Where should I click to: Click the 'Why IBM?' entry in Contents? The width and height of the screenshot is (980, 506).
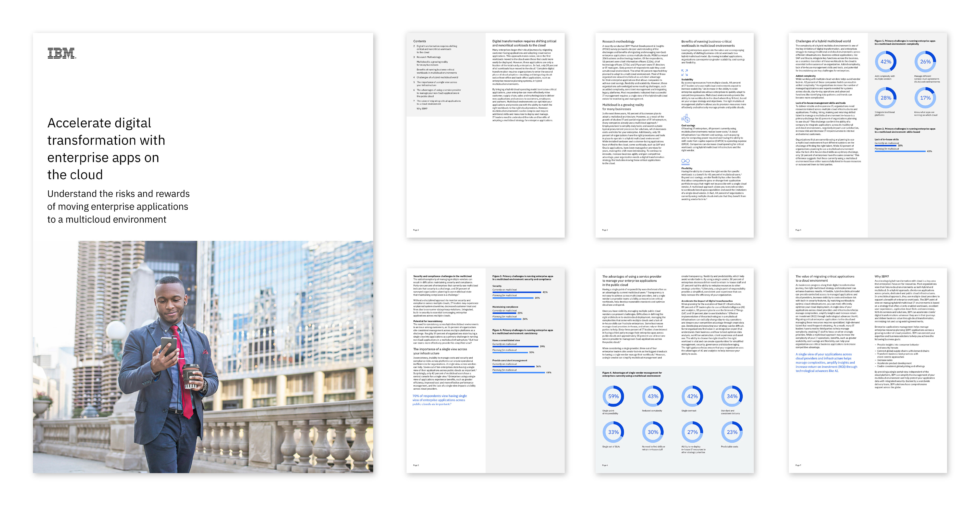pyautogui.click(x=422, y=109)
